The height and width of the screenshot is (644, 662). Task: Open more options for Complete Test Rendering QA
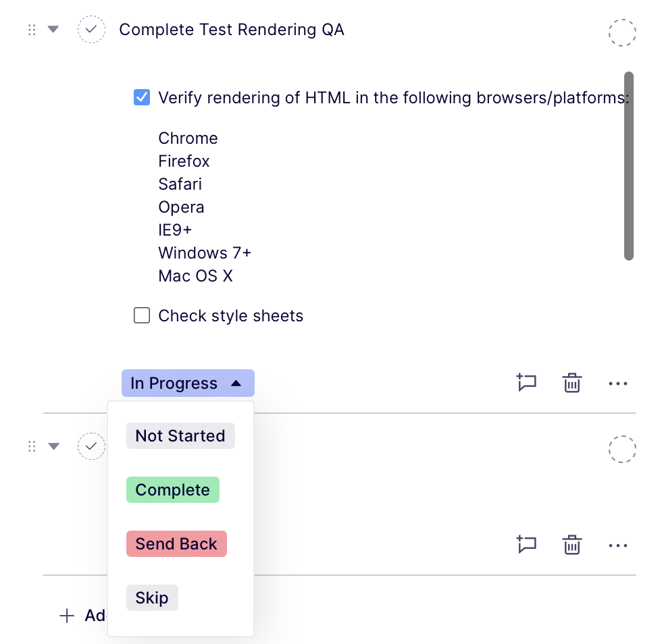618,383
